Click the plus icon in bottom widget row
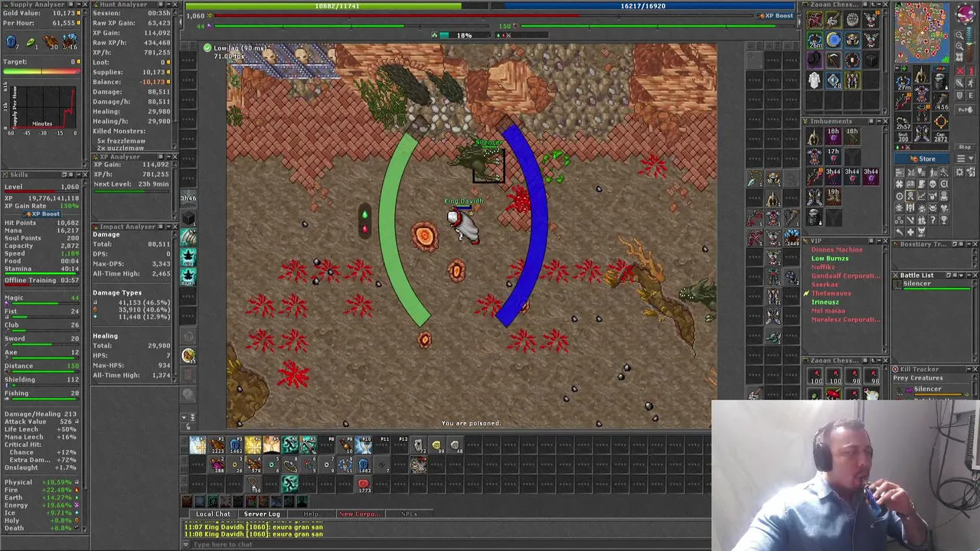 click(912, 232)
